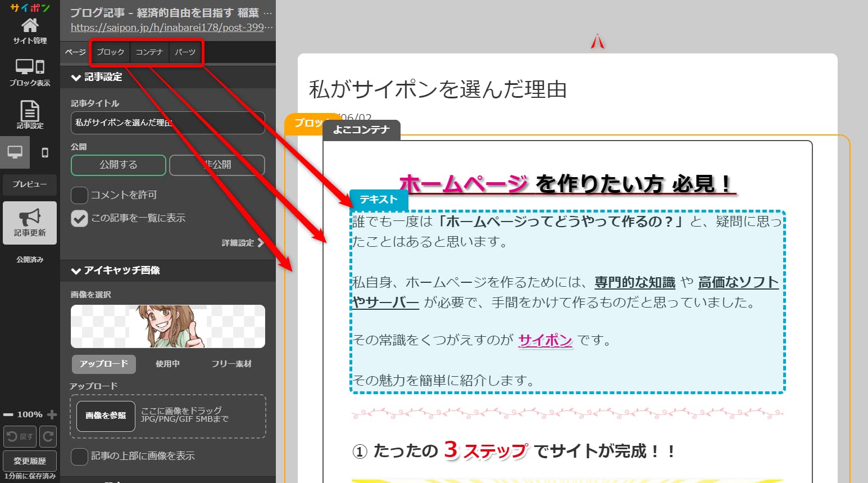Click the サイポン link in text
868x483 pixels.
pos(545,340)
